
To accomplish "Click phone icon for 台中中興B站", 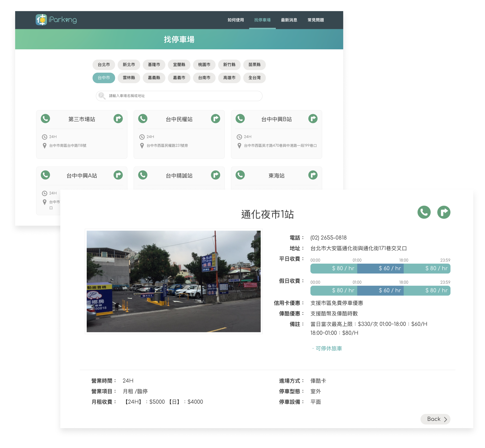I will pos(240,119).
